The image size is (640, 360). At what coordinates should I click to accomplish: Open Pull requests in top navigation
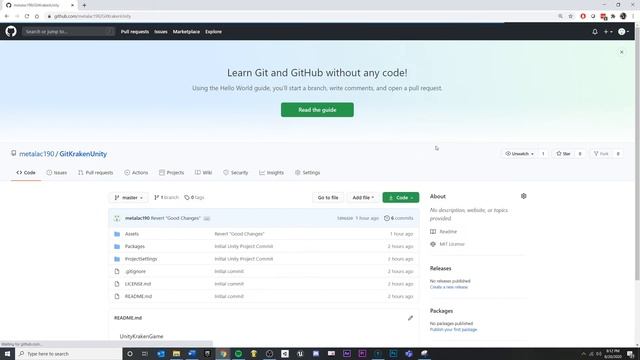tap(135, 32)
